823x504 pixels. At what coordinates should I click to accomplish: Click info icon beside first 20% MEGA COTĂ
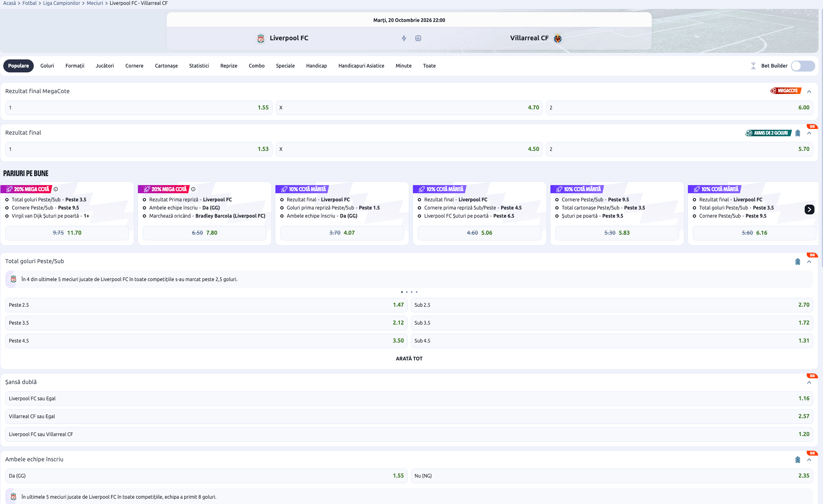pyautogui.click(x=56, y=189)
